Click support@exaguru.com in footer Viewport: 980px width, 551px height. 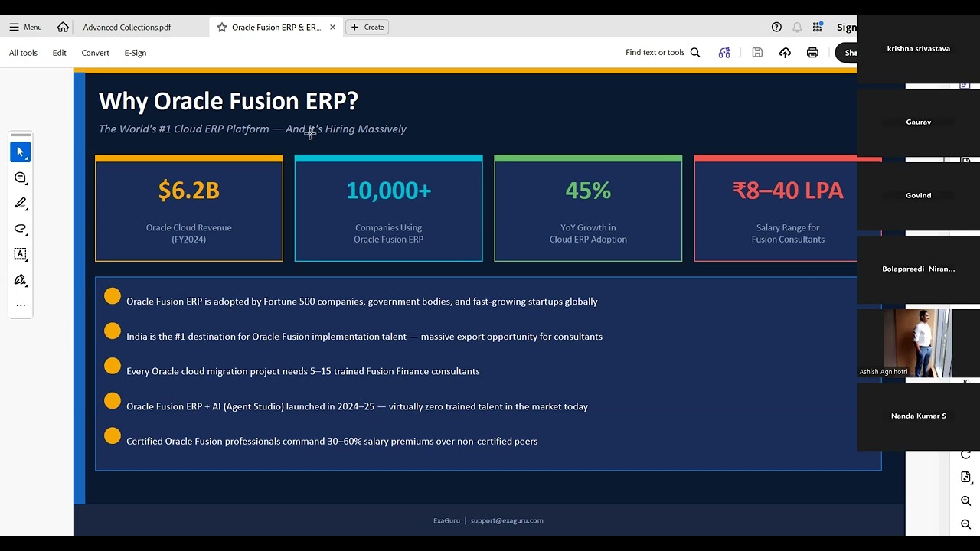(x=507, y=520)
